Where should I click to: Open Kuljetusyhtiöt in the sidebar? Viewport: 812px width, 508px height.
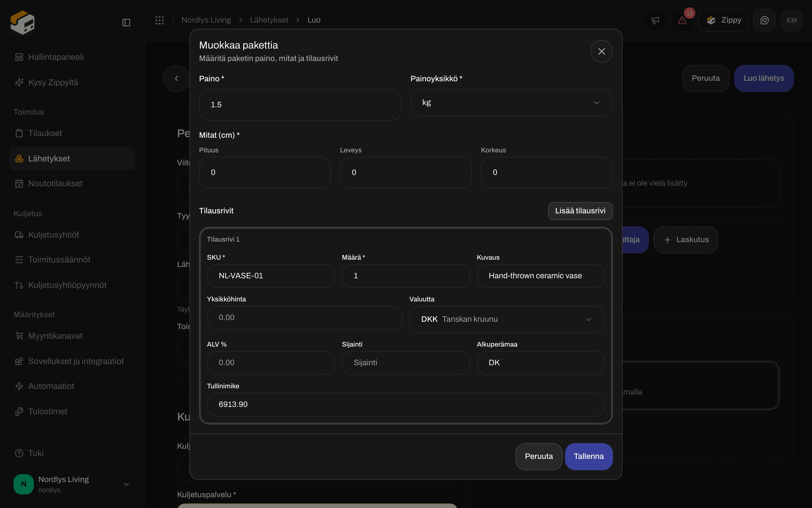[x=72, y=235]
